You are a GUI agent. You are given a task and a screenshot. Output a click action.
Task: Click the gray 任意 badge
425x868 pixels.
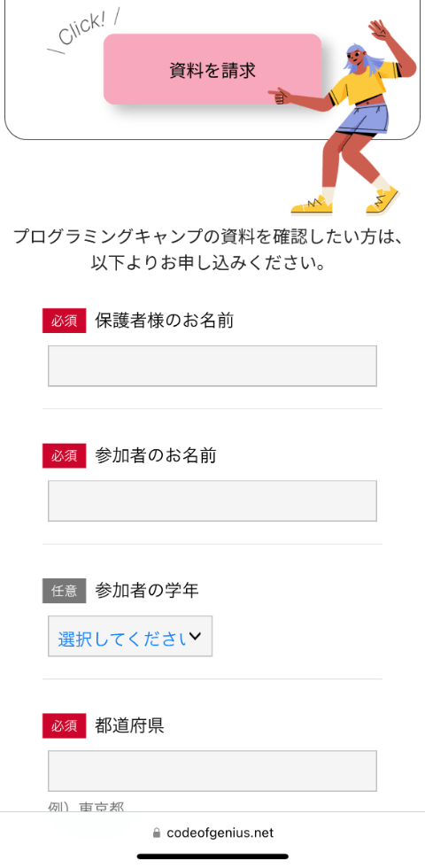pos(64,591)
